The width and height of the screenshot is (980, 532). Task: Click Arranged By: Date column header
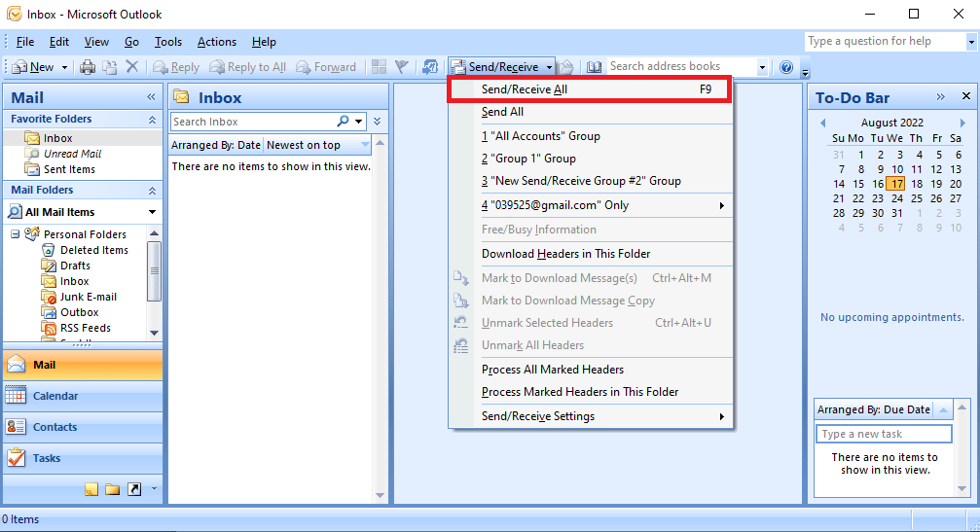pyautogui.click(x=216, y=145)
